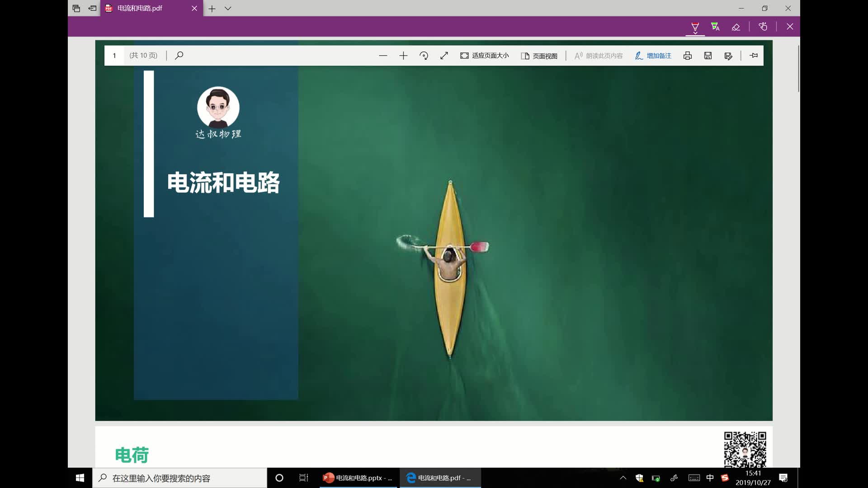
Task: Pin the PDF toolbar
Action: pyautogui.click(x=754, y=55)
